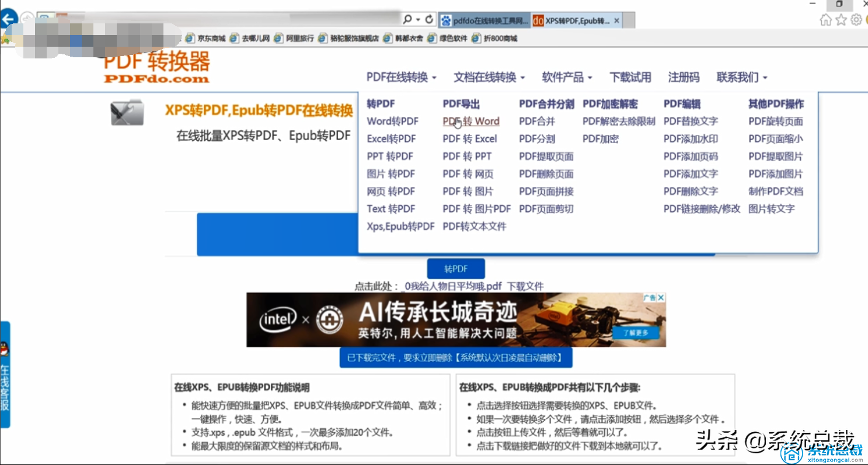Screen dimensions: 868x465
Task: Choose Text 转PDF from the menu
Action: (391, 209)
